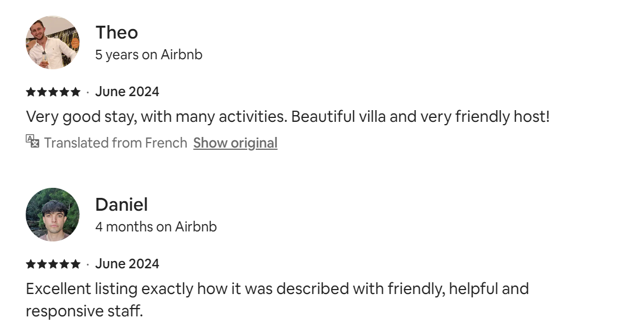Click the Translated from French label
Viewport: 644px width, 327px height.
click(115, 143)
